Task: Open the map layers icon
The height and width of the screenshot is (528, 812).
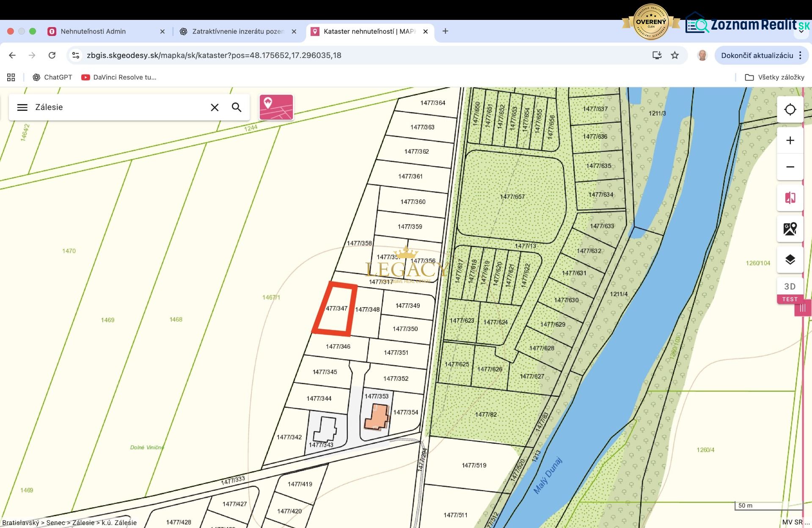Action: tap(790, 259)
